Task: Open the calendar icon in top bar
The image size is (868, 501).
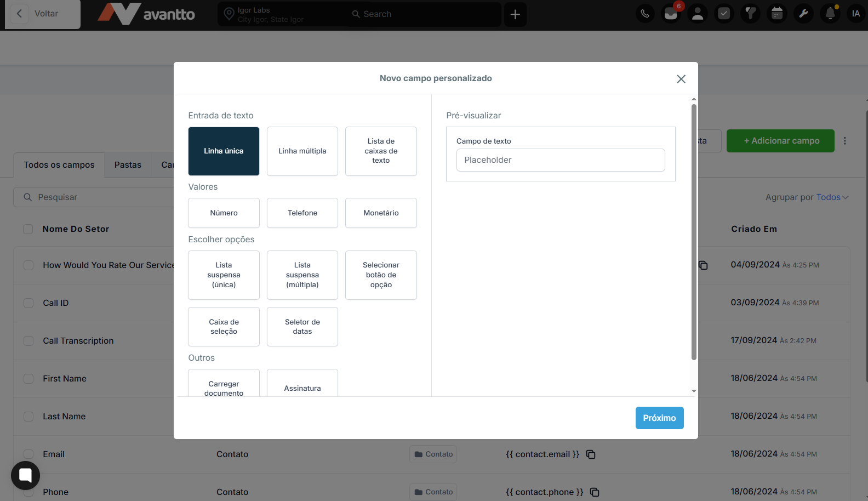Action: tap(777, 14)
